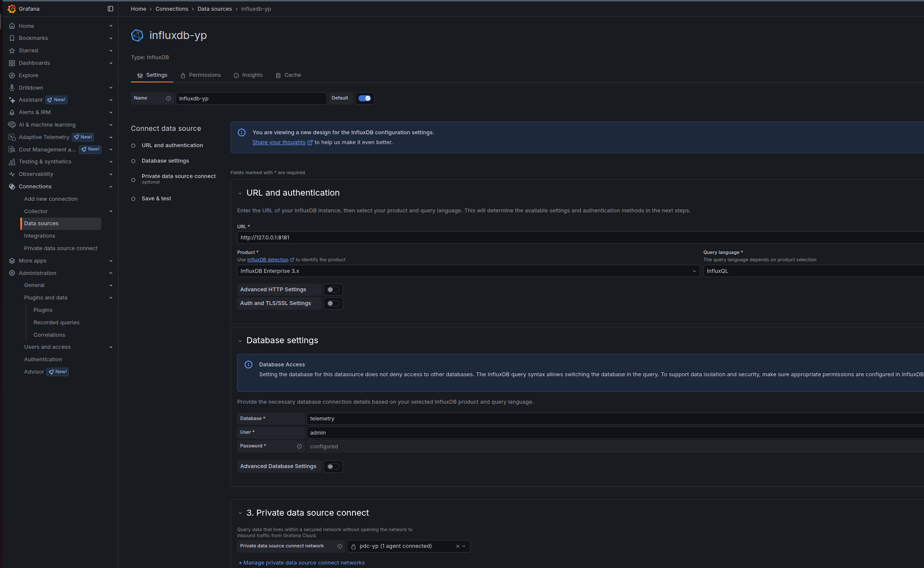This screenshot has width=924, height=568.
Task: Click the Starred star icon in sidebar
Action: pyautogui.click(x=12, y=50)
